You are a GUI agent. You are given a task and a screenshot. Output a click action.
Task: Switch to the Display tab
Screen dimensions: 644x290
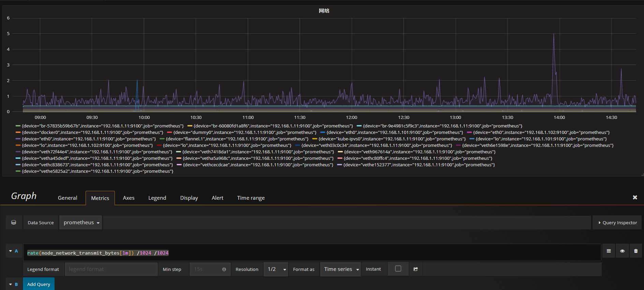tap(189, 198)
